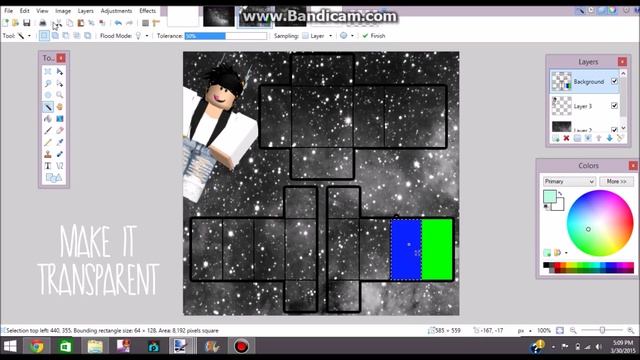Open the Layers menu
Viewport: 640px width, 360px height.
tap(86, 11)
